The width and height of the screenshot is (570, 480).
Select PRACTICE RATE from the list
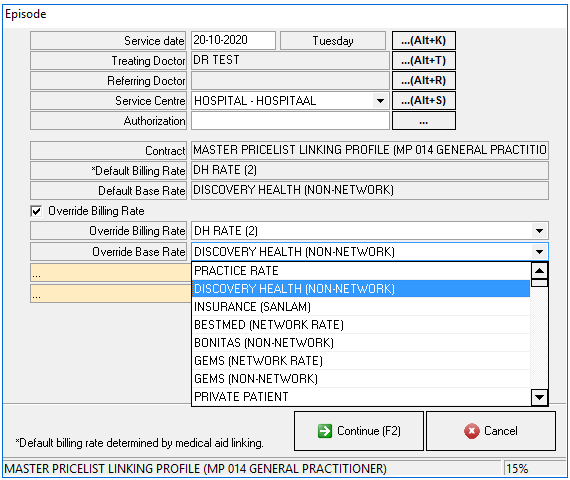point(361,271)
